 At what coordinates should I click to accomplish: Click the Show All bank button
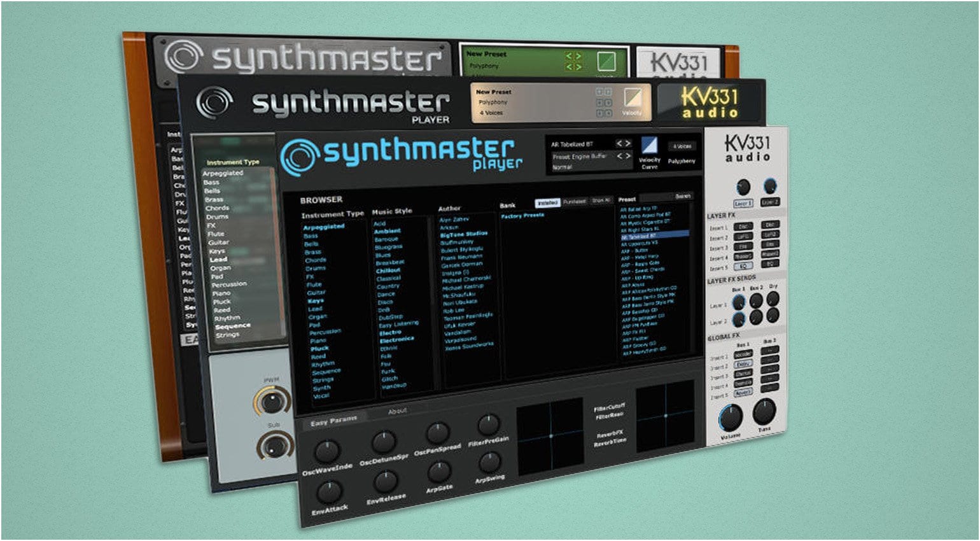601,200
